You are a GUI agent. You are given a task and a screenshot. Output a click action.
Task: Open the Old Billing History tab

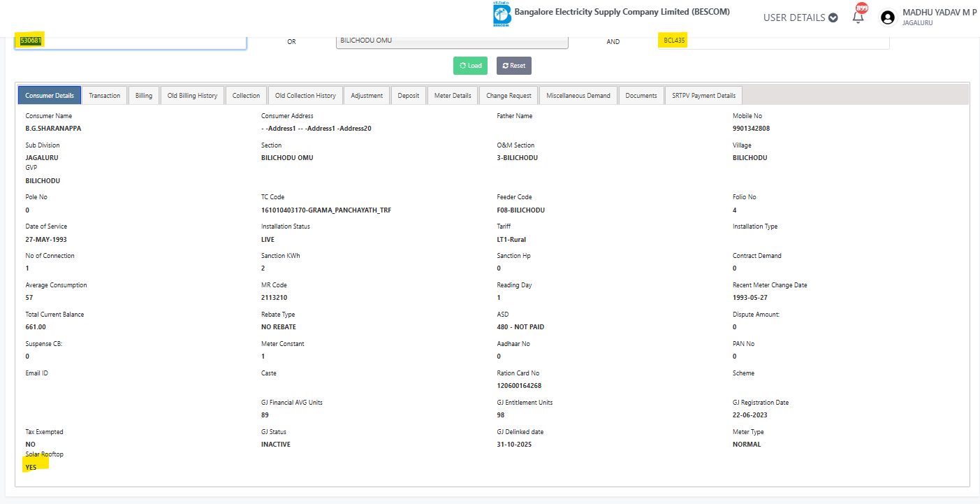tap(192, 96)
